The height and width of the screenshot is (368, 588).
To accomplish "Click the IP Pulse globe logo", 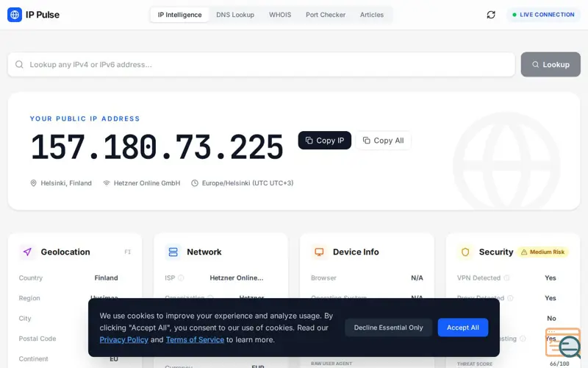I will [x=15, y=15].
